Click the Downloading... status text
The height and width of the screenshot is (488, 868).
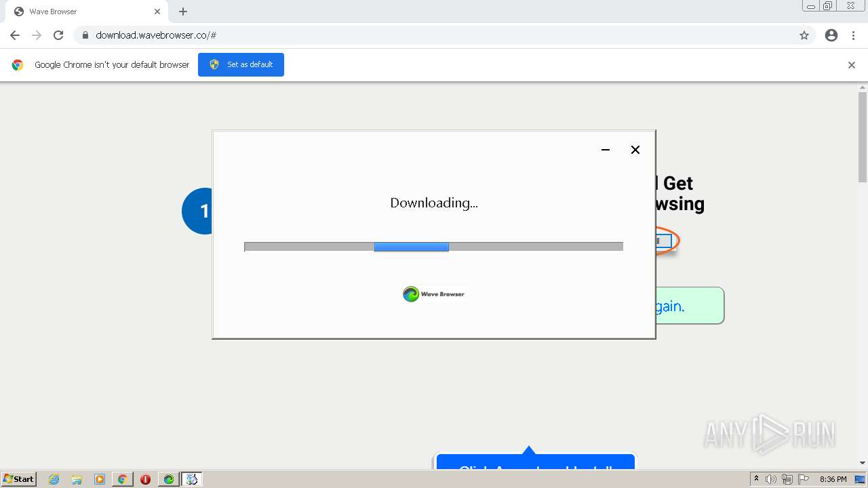click(434, 203)
